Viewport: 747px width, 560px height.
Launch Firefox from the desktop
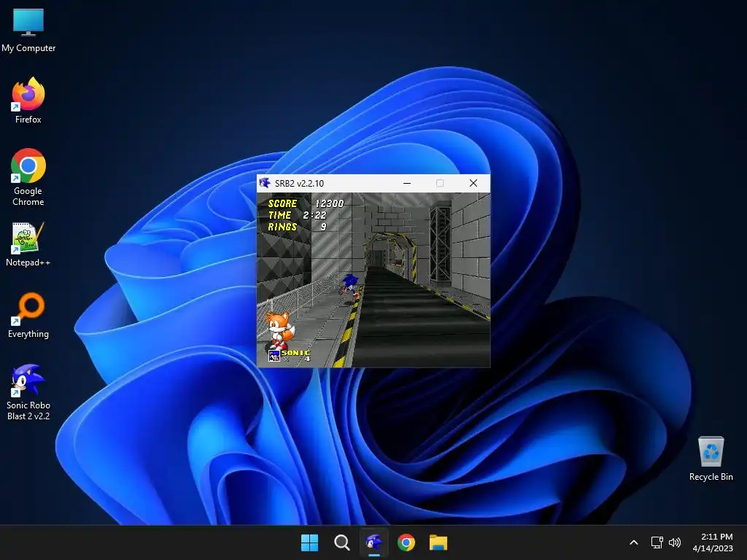[28, 101]
